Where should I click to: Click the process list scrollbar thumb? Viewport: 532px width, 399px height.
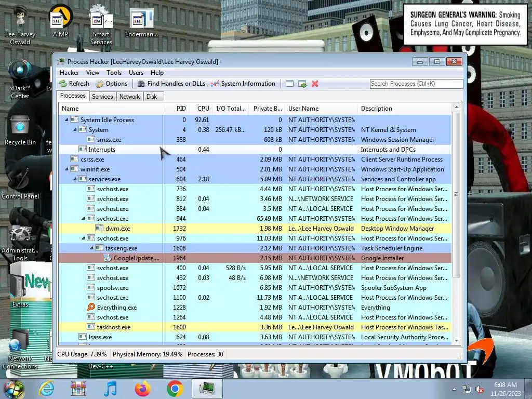point(457,194)
